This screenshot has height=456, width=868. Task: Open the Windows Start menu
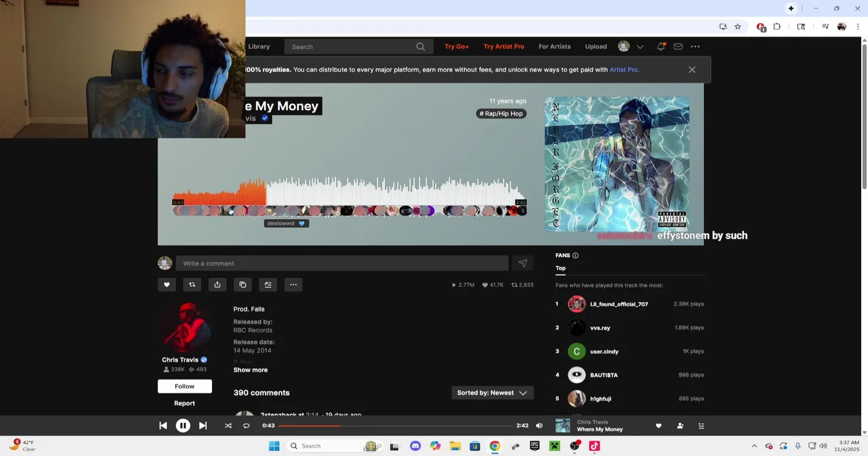point(274,446)
